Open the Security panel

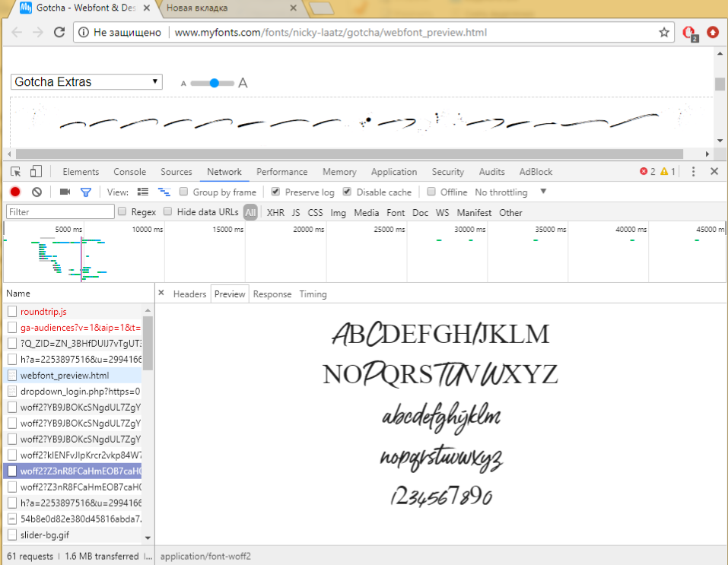(447, 172)
